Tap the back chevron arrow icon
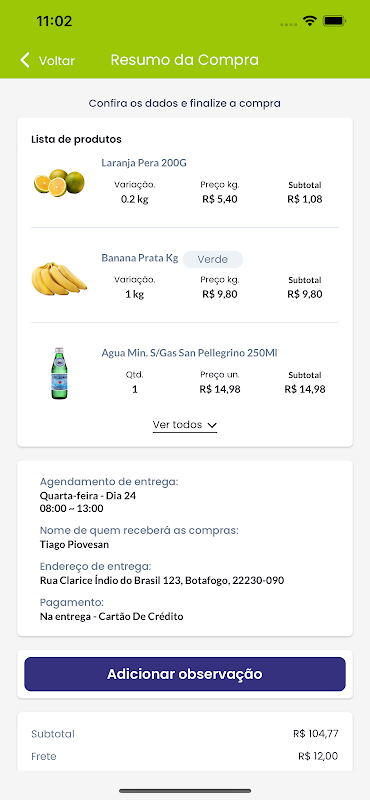Viewport: 370px width, 800px height. click(24, 60)
